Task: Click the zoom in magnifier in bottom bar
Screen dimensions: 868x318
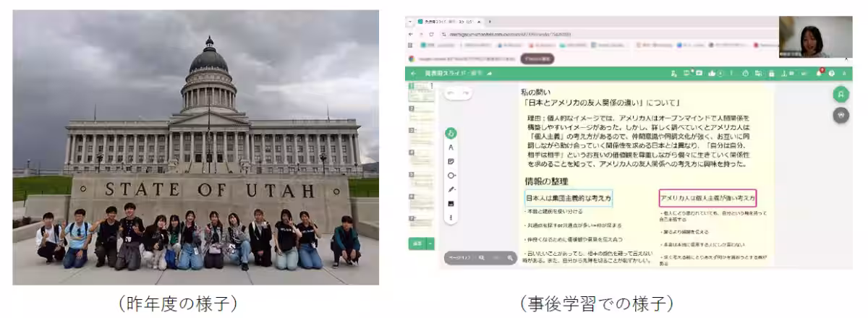Action: pos(511,257)
